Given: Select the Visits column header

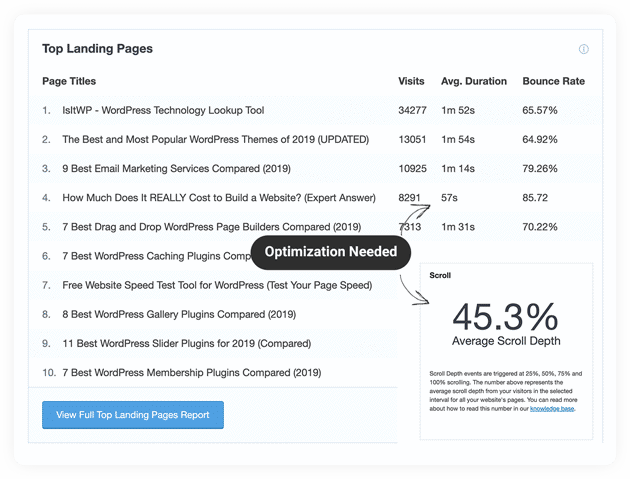Looking at the screenshot, I should pos(411,81).
